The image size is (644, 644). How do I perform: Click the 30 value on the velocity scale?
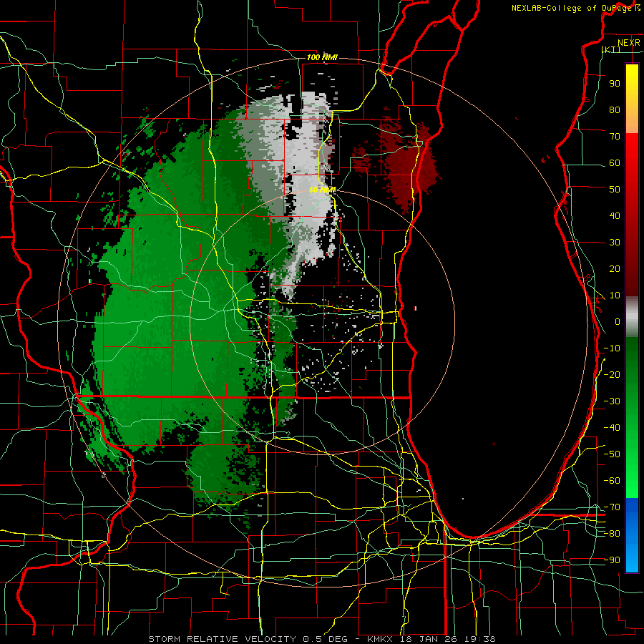click(x=615, y=243)
